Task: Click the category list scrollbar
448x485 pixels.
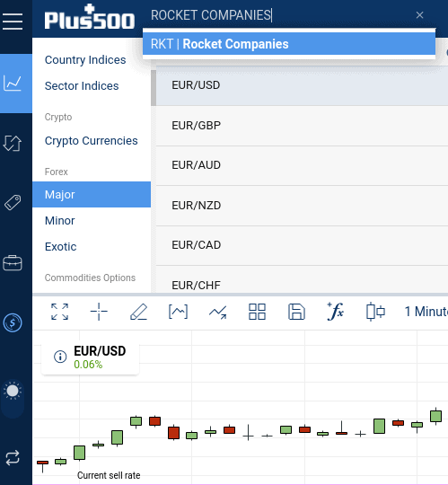Action: pos(154,88)
